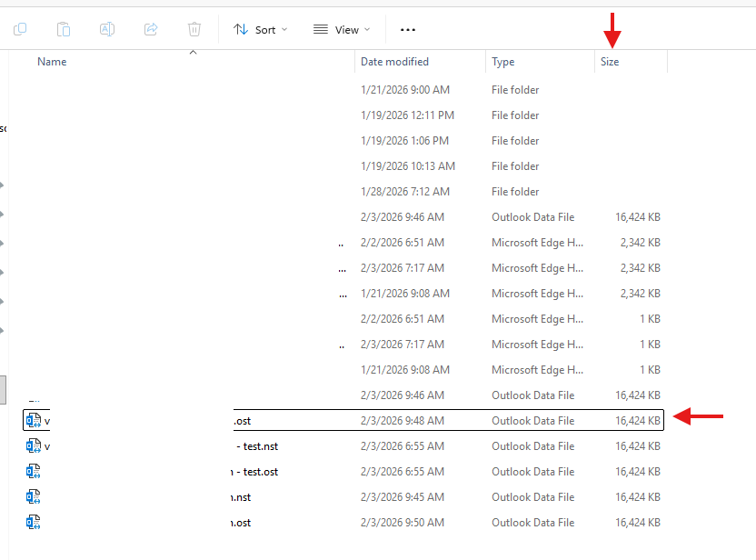Select Edge file dated 2/3/2026 7:17 AM 2,342 KB

tap(343, 268)
